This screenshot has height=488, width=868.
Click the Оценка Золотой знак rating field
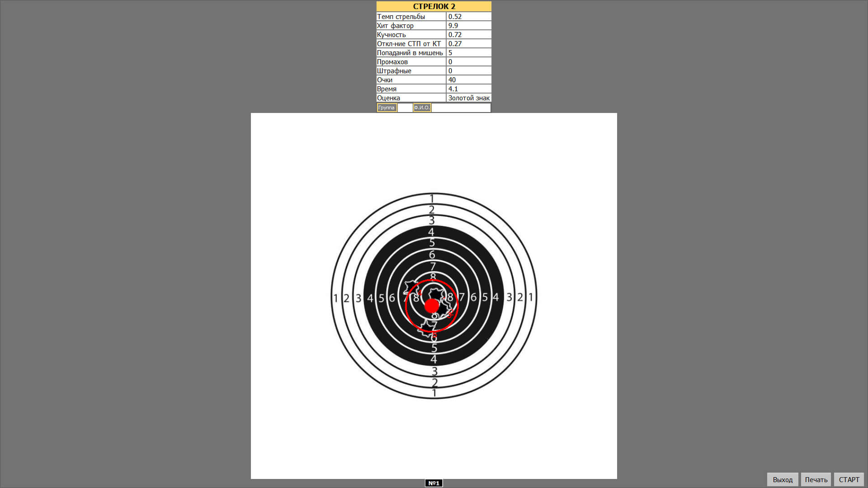469,98
